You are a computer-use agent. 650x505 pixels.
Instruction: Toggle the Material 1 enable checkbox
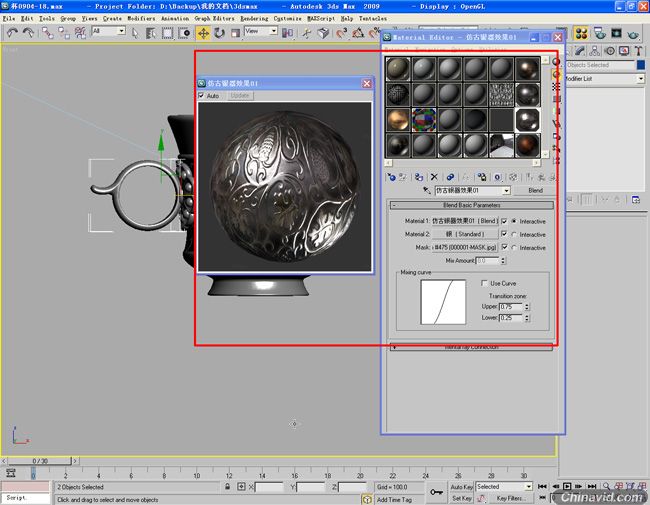[x=504, y=221]
